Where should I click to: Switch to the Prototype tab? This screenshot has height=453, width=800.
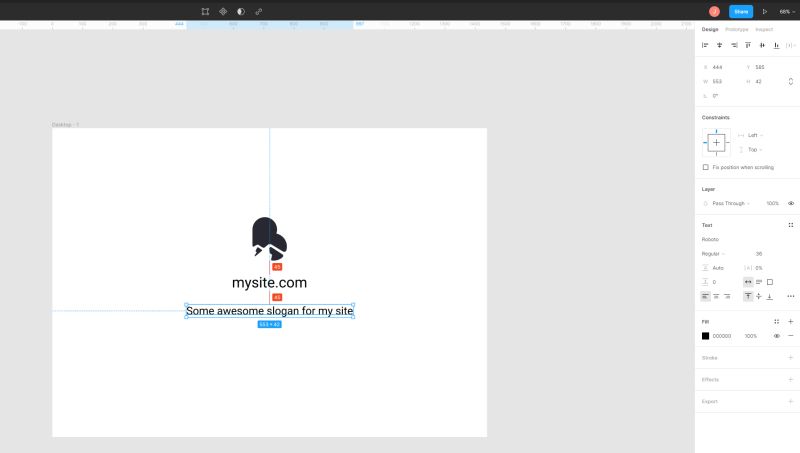pyautogui.click(x=737, y=30)
